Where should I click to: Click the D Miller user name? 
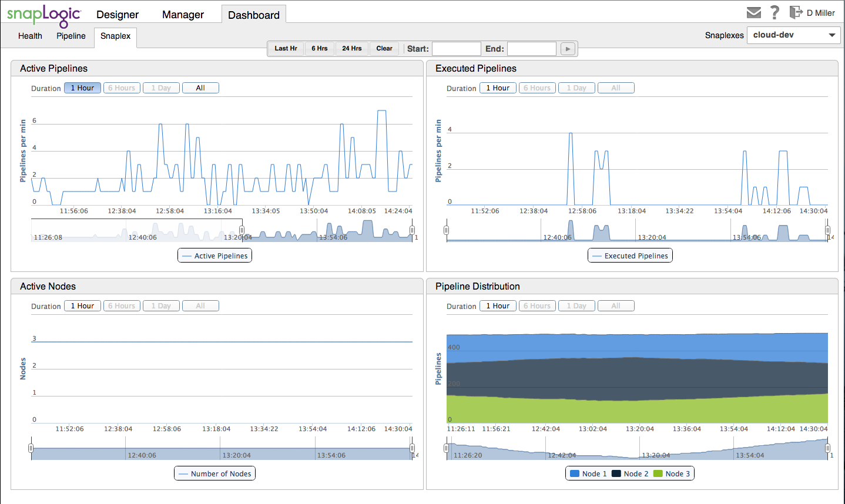click(x=820, y=13)
